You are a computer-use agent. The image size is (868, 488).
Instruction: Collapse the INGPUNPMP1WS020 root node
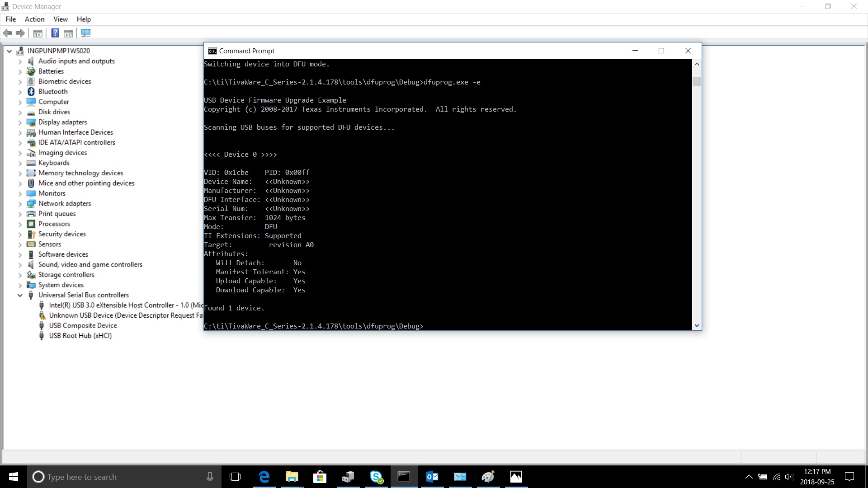(9, 51)
